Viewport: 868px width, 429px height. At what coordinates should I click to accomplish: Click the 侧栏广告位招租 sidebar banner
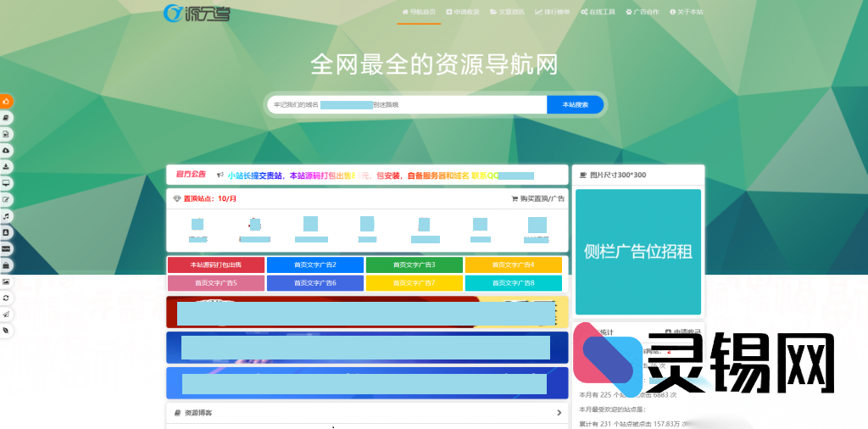point(637,251)
